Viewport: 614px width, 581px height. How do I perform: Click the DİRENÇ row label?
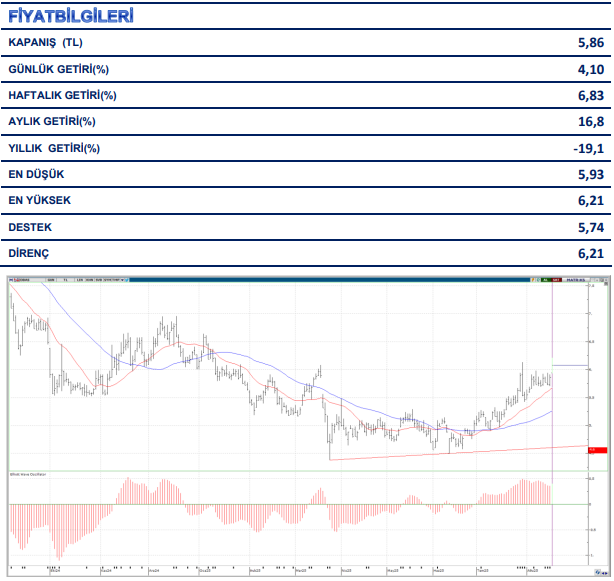28,253
